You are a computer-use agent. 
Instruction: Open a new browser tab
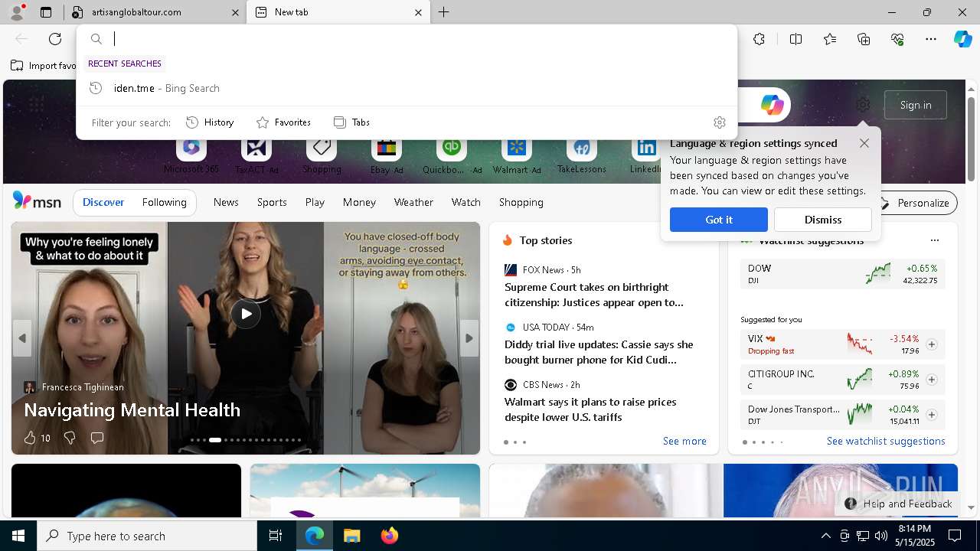tap(443, 12)
